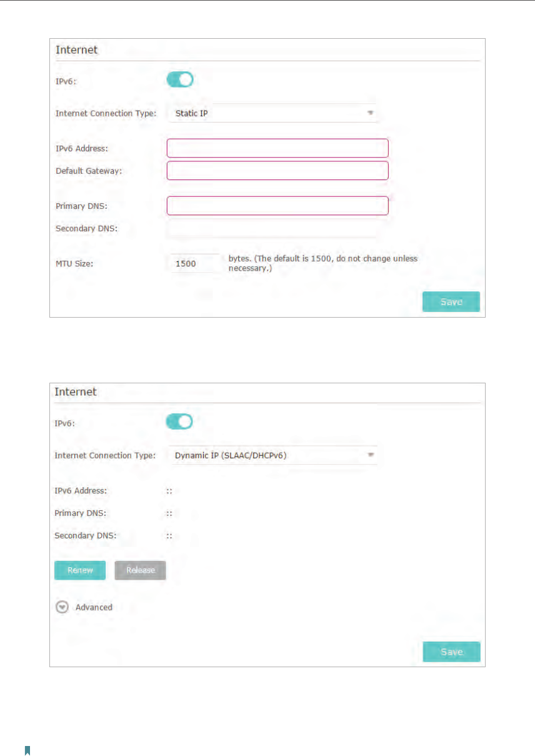Open the Static IP connection type dropdown
535x756 pixels.
[272, 113]
